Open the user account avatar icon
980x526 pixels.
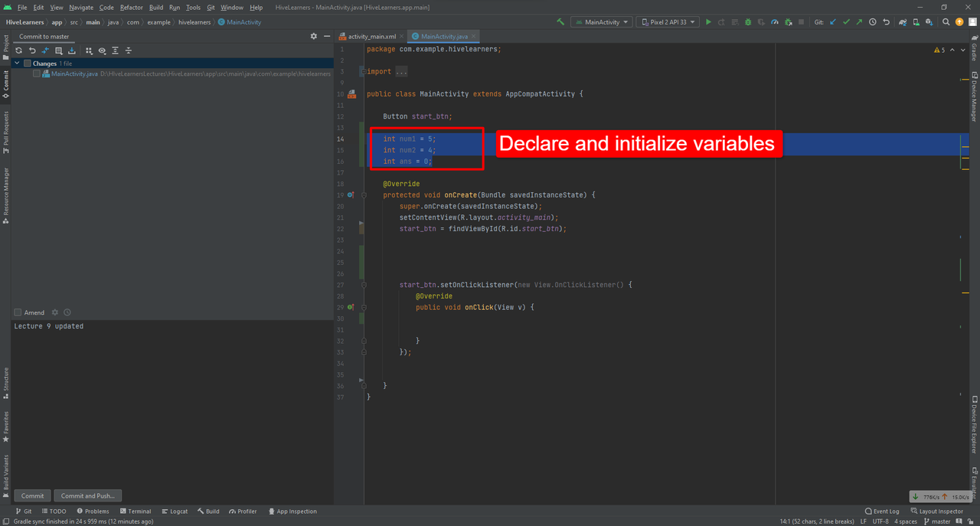972,22
